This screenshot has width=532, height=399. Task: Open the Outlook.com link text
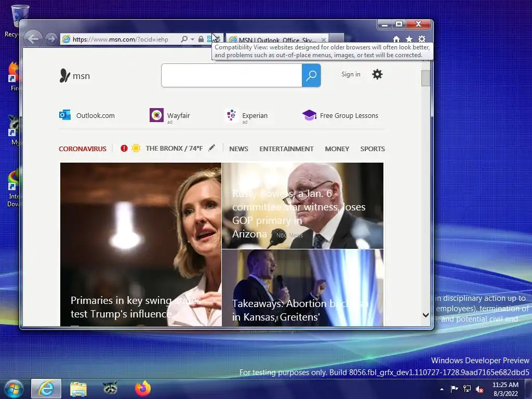[x=96, y=116]
